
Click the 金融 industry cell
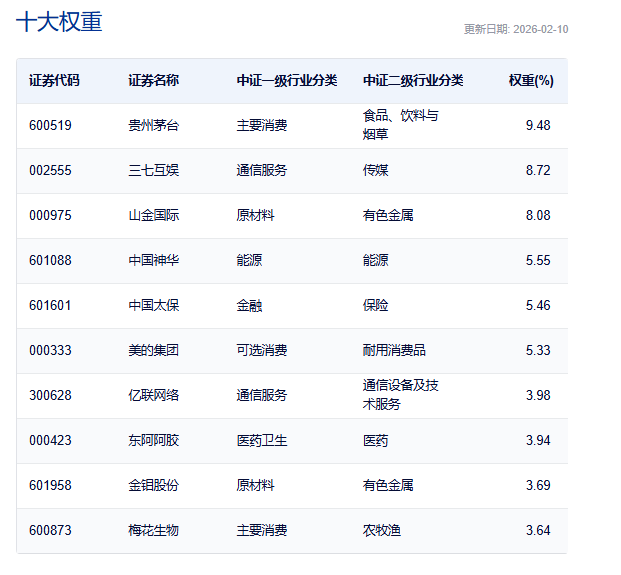point(249,306)
